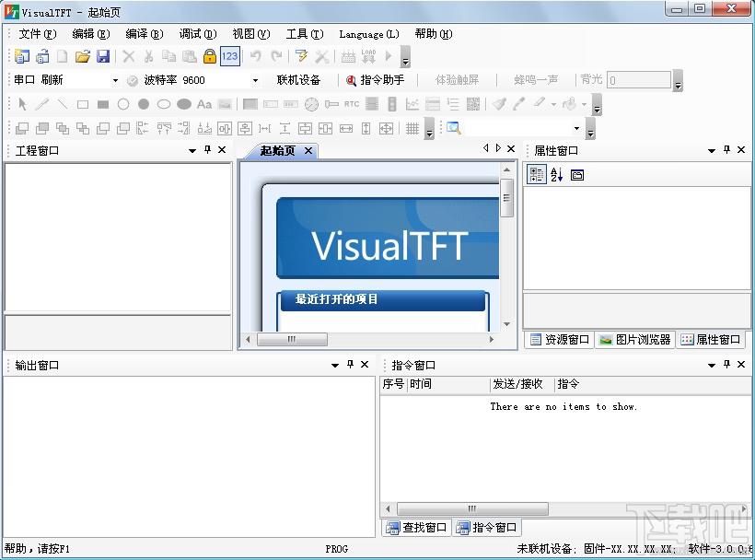Click the 指令助手 button
The width and height of the screenshot is (755, 560).
tap(376, 80)
